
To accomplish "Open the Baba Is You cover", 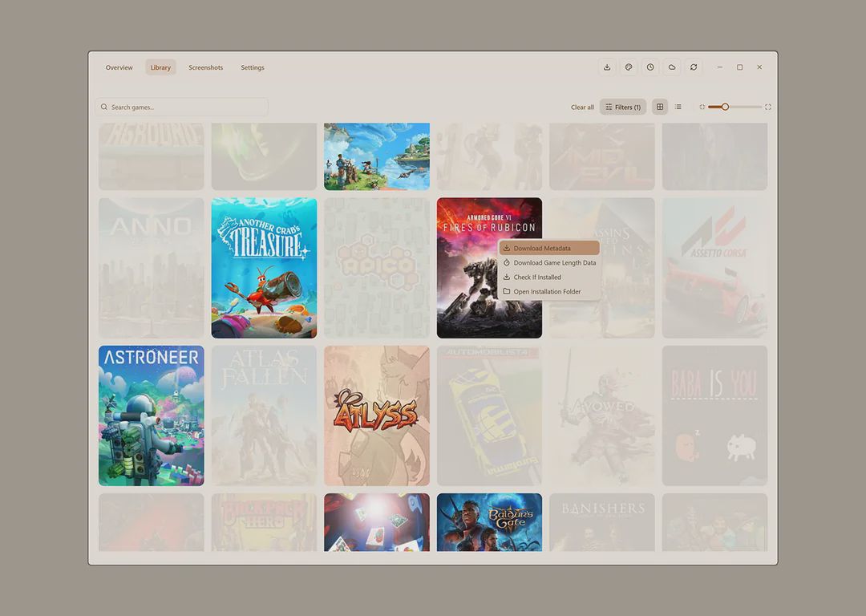I will [x=714, y=415].
